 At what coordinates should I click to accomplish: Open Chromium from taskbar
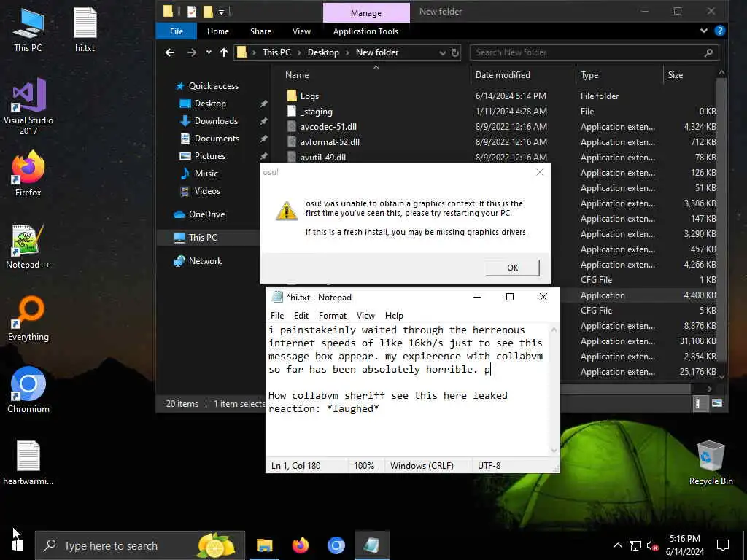tap(336, 545)
